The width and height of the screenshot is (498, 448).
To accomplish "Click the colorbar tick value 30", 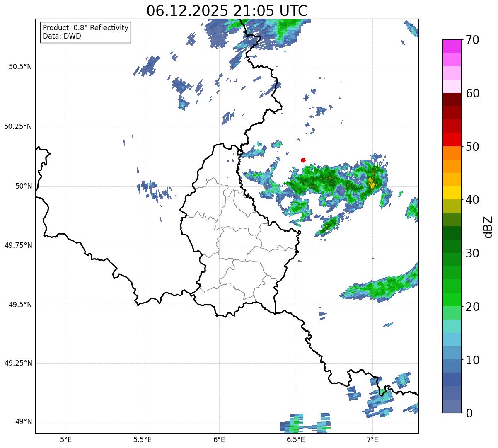I will pyautogui.click(x=472, y=253).
